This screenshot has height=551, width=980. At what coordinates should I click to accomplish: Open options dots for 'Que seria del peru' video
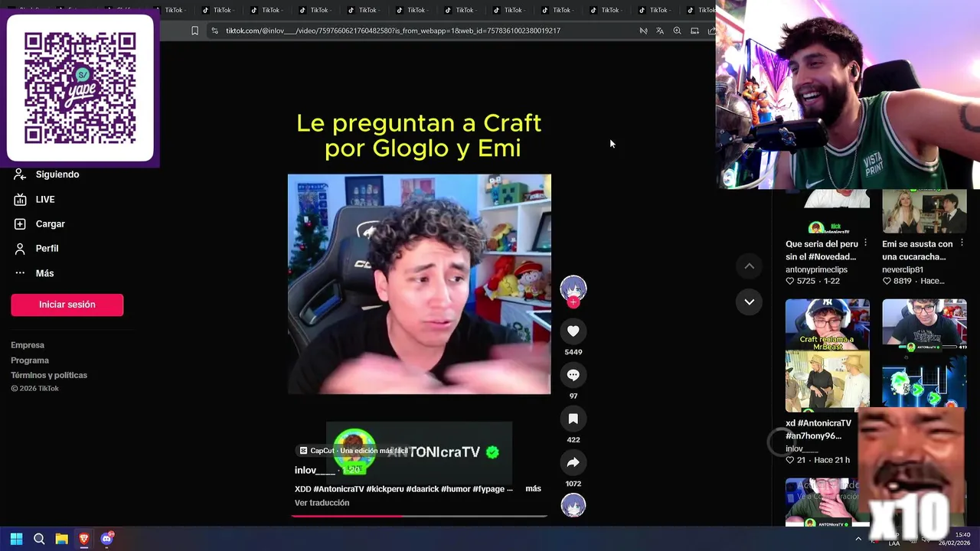(x=865, y=243)
